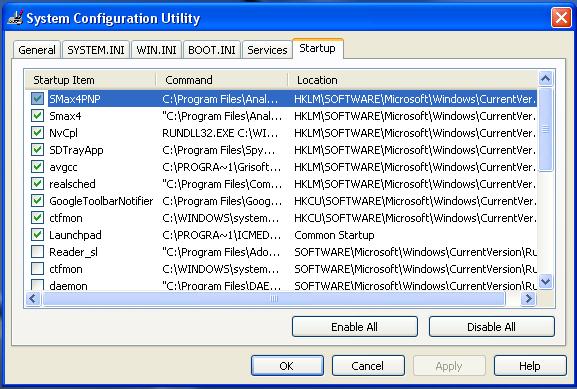This screenshot has width=577, height=389.
Task: Enable the Reader_sl startup checkbox
Action: point(37,251)
